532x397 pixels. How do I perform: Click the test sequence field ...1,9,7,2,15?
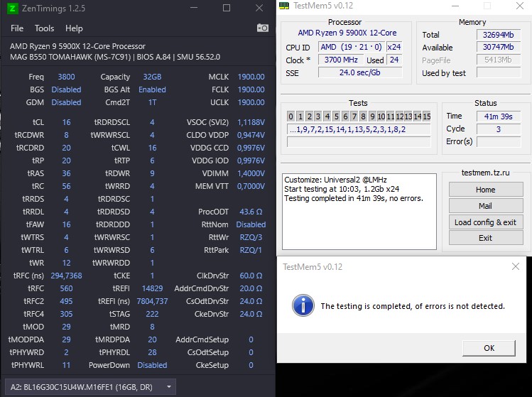359,129
